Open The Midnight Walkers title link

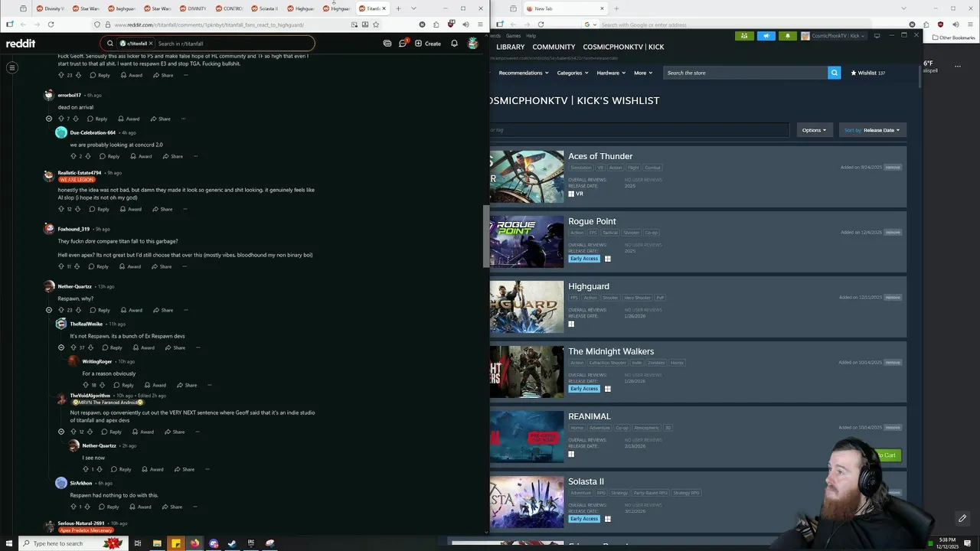(x=611, y=351)
